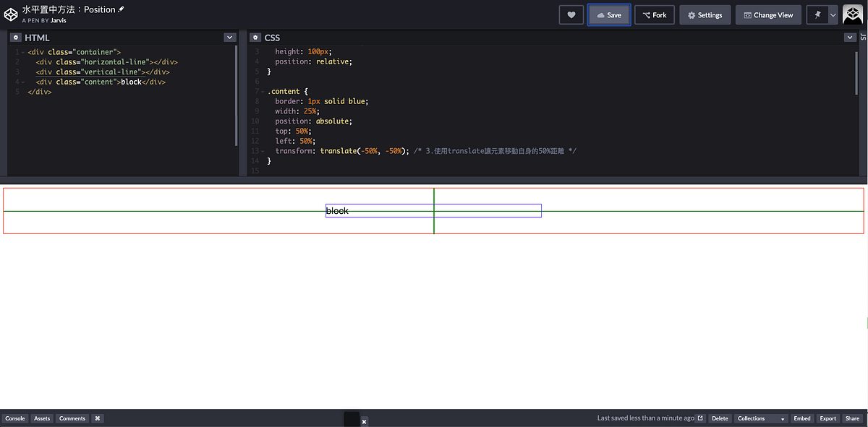The height and width of the screenshot is (427, 868).
Task: Click the keyboard shortcuts command icon
Action: pyautogui.click(x=98, y=418)
